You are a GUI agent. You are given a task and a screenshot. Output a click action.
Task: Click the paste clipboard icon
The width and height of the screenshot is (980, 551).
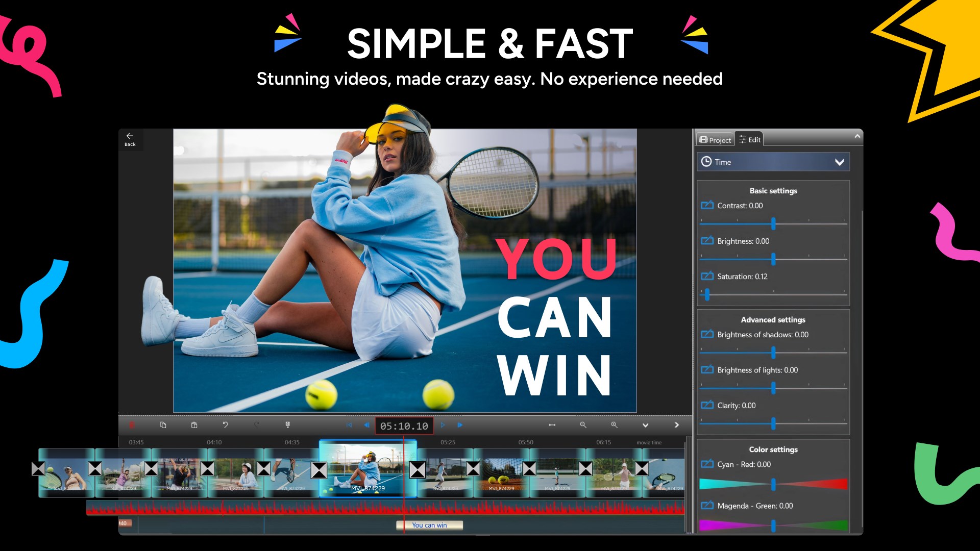[194, 425]
